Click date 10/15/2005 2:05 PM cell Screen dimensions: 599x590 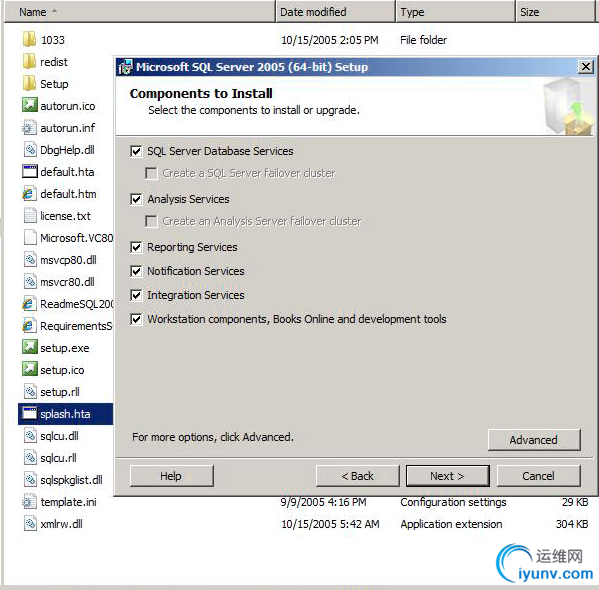click(330, 40)
